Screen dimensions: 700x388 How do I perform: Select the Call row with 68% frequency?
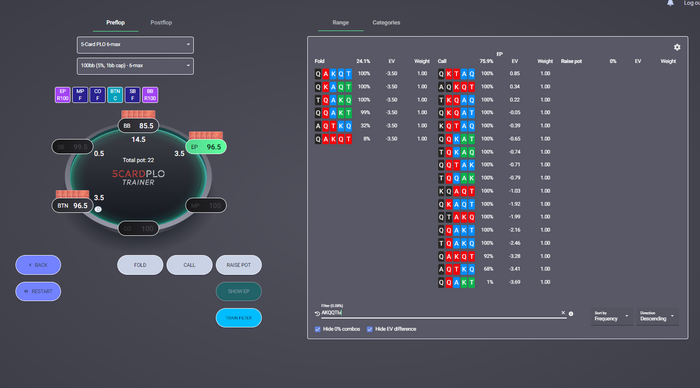click(x=496, y=269)
